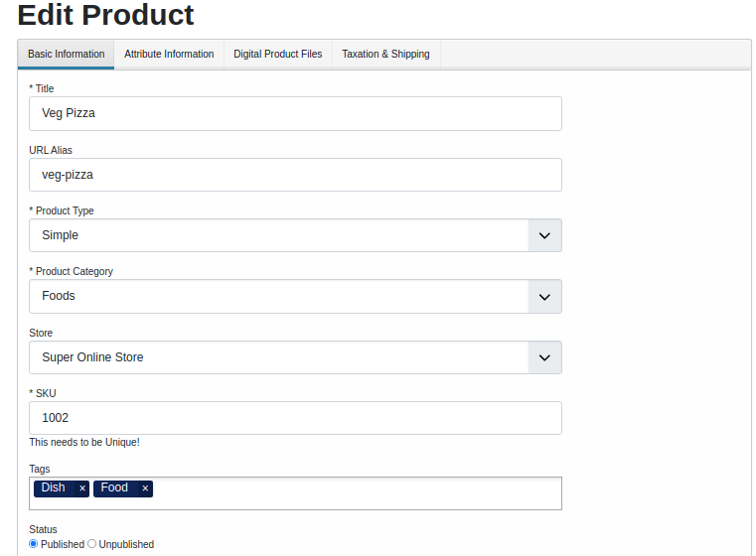Click empty area of Tags input
Viewport: 756px width, 556px height.
coord(358,493)
